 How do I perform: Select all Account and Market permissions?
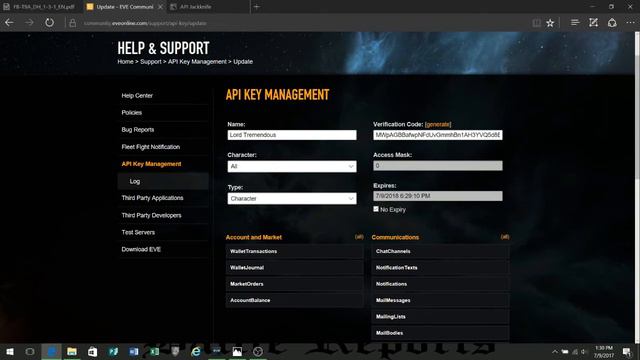(359, 237)
